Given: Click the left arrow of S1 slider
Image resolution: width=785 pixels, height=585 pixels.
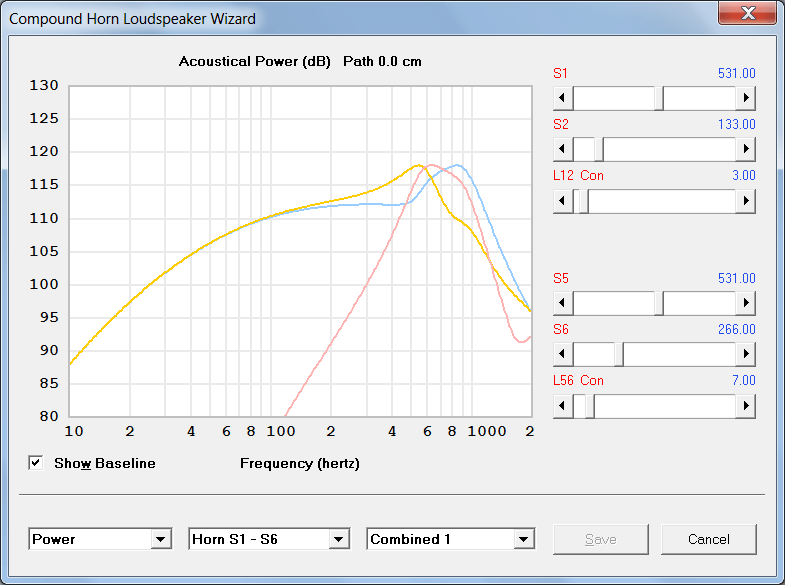Looking at the screenshot, I should tap(563, 98).
